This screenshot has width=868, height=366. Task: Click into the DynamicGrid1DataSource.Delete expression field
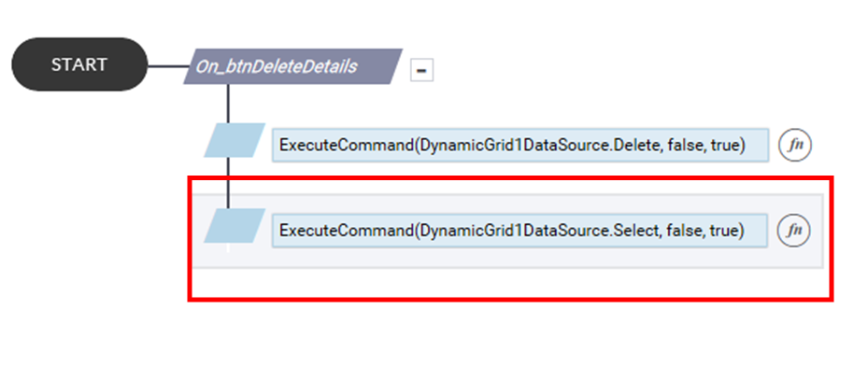pyautogui.click(x=519, y=146)
